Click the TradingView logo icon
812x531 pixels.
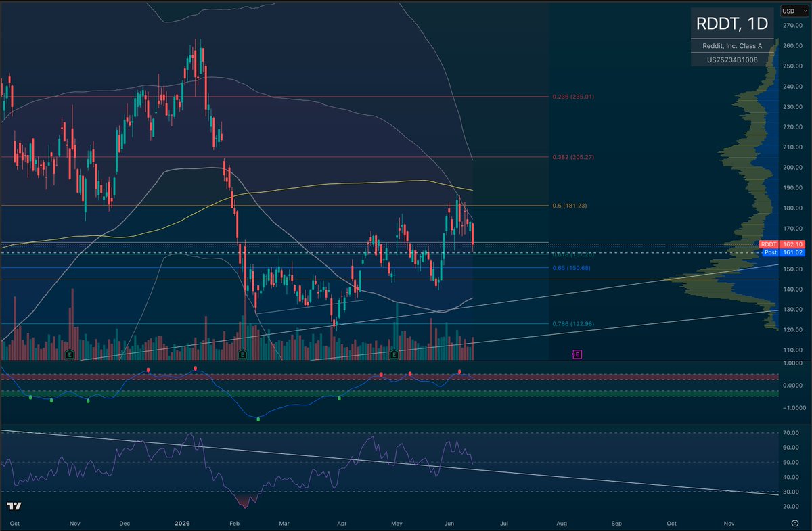(14, 506)
